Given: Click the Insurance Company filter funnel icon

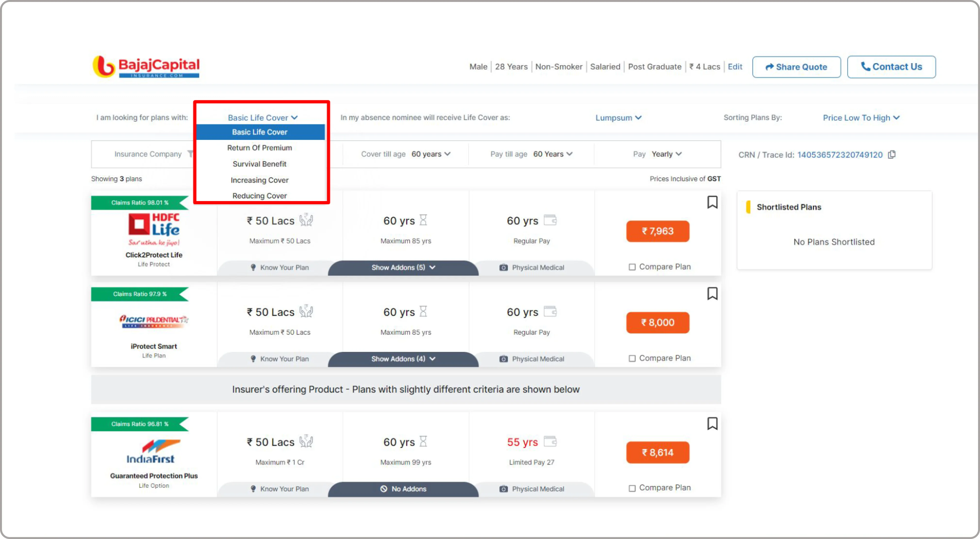Looking at the screenshot, I should coord(190,154).
